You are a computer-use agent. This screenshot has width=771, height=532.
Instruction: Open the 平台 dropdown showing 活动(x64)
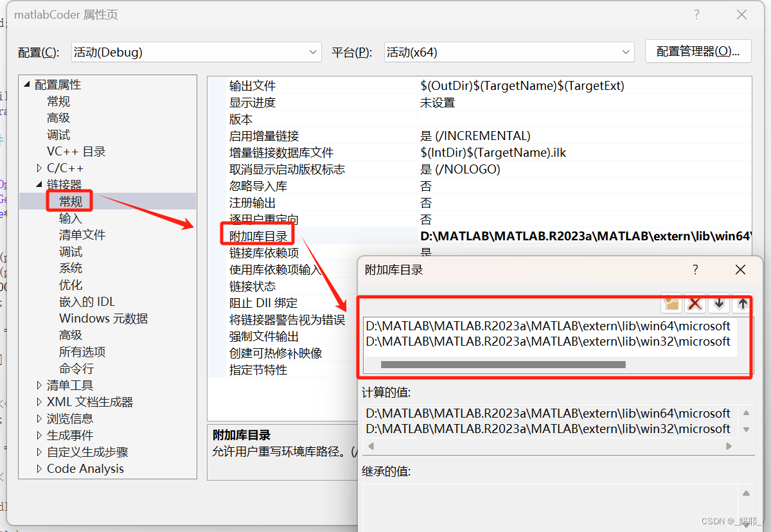(508, 52)
